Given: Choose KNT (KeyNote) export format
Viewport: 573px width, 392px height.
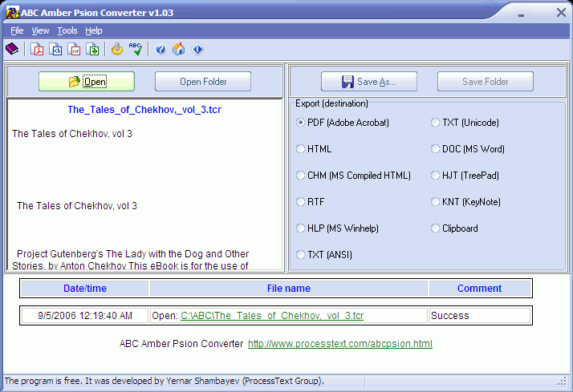Looking at the screenshot, I should coord(465,202).
